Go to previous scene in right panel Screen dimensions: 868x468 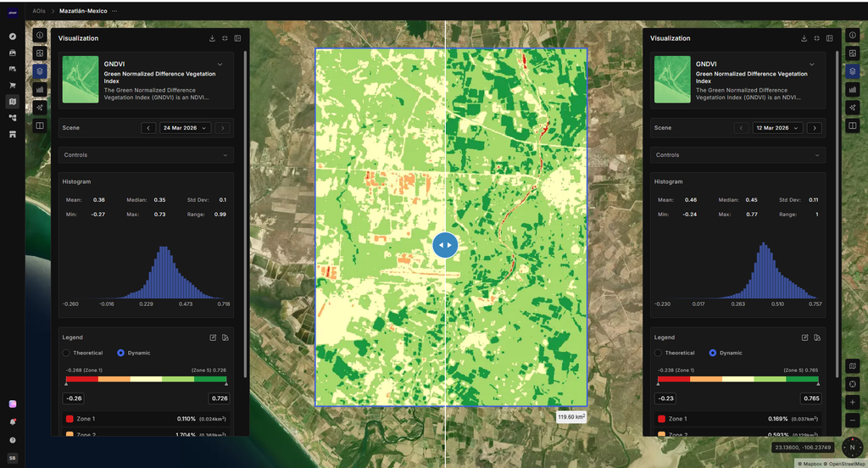pyautogui.click(x=741, y=128)
